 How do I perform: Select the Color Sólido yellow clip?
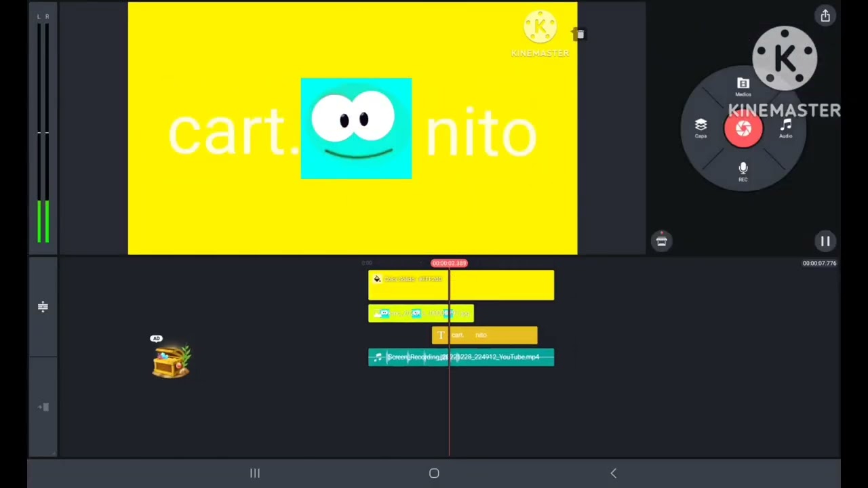[x=461, y=285]
